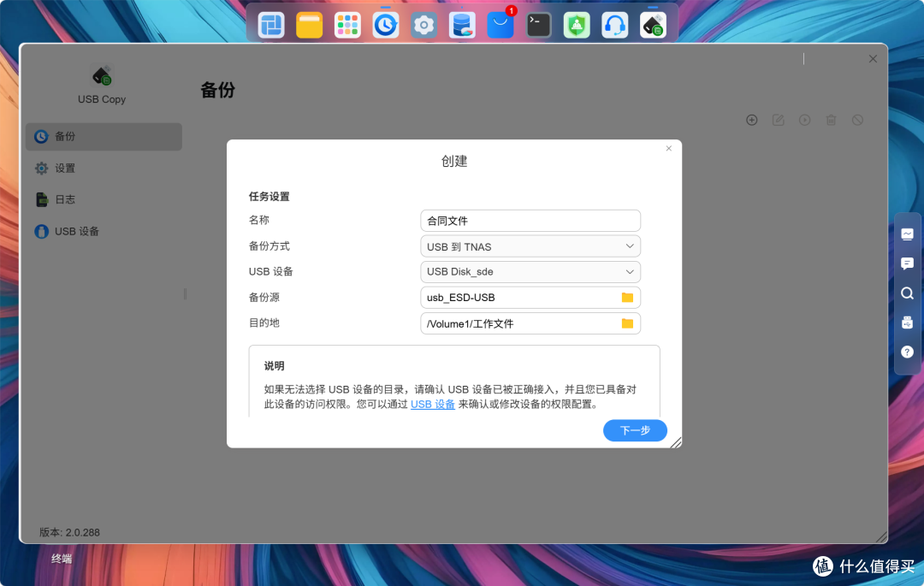Screen dimensions: 924x586
Task: Select USB 设备 in the sidebar
Action: click(x=104, y=232)
